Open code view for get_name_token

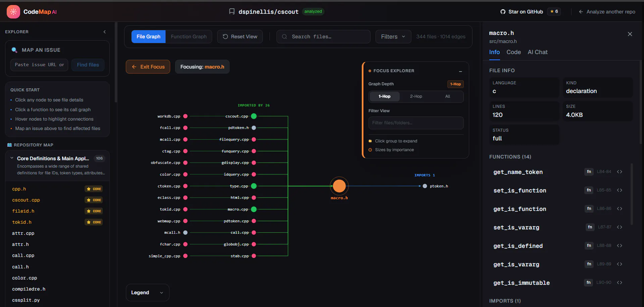pos(620,172)
